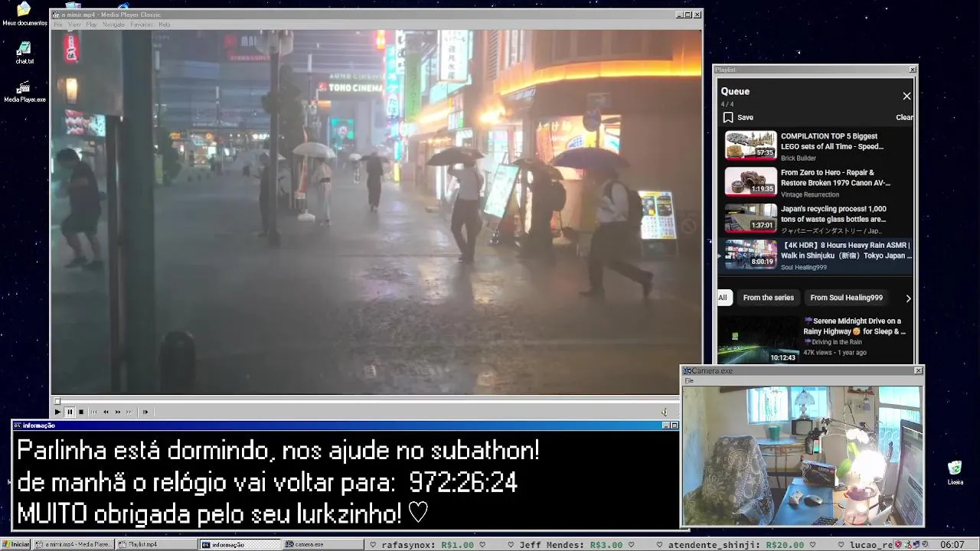
Task: Click the seek bar handle in Media Player
Action: [57, 401]
